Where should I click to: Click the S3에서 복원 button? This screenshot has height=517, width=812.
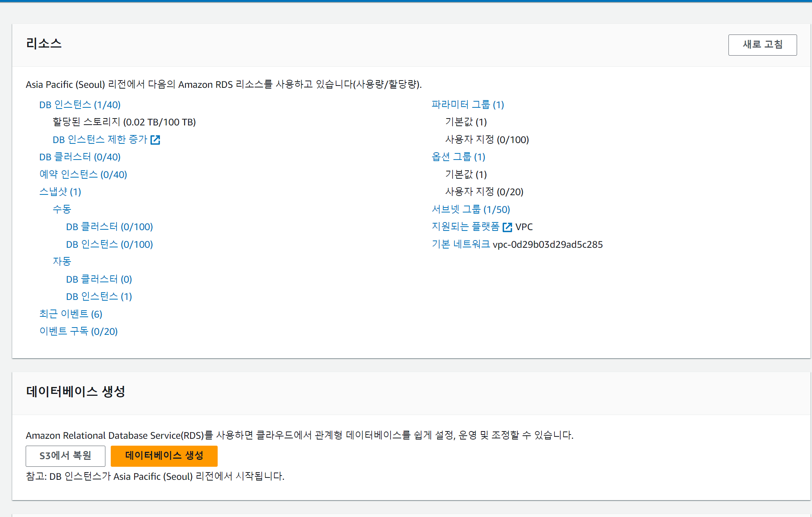point(66,456)
